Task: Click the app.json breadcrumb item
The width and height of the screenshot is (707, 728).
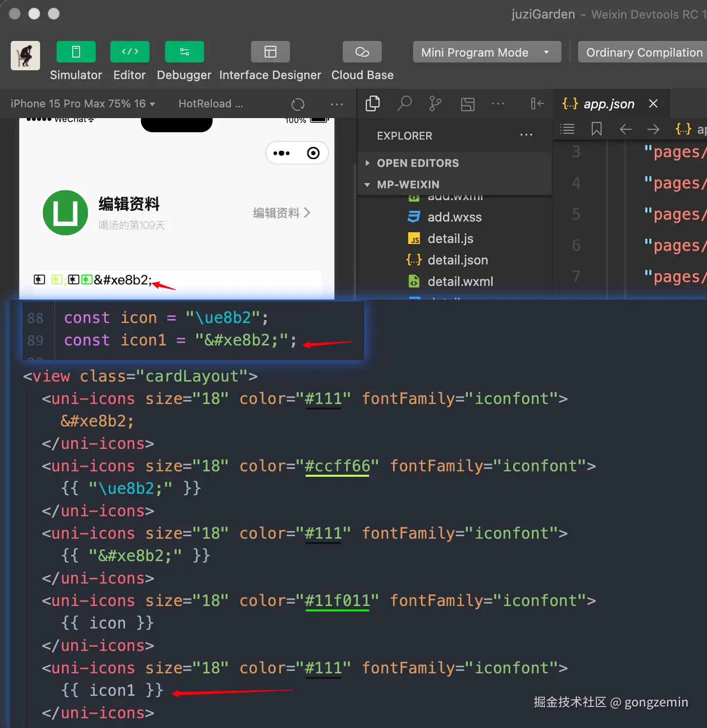Action: click(x=691, y=129)
